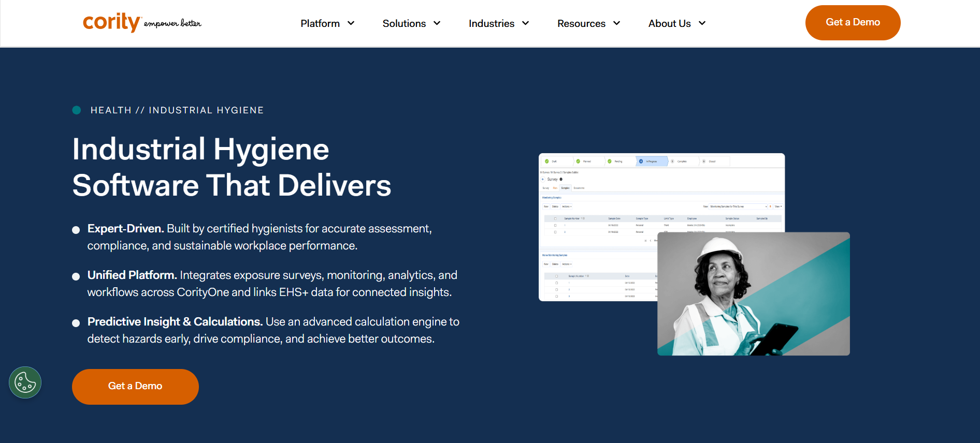Image resolution: width=980 pixels, height=443 pixels.
Task: Click the orange pin icon beside view dropdown
Action: click(770, 206)
